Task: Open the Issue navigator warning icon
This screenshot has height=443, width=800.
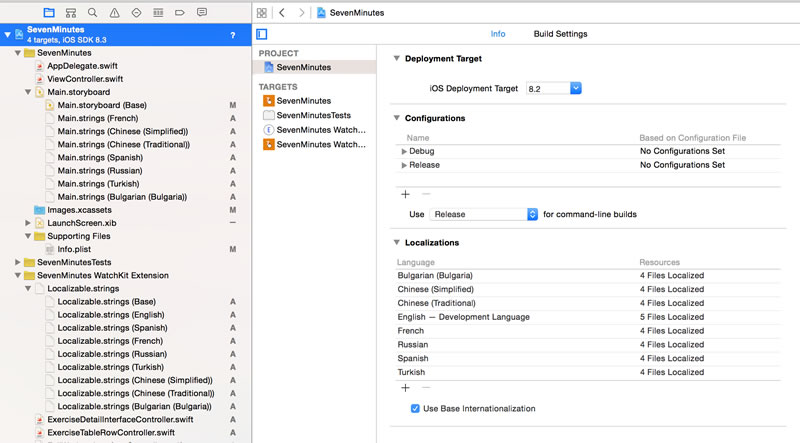Action: [114, 13]
